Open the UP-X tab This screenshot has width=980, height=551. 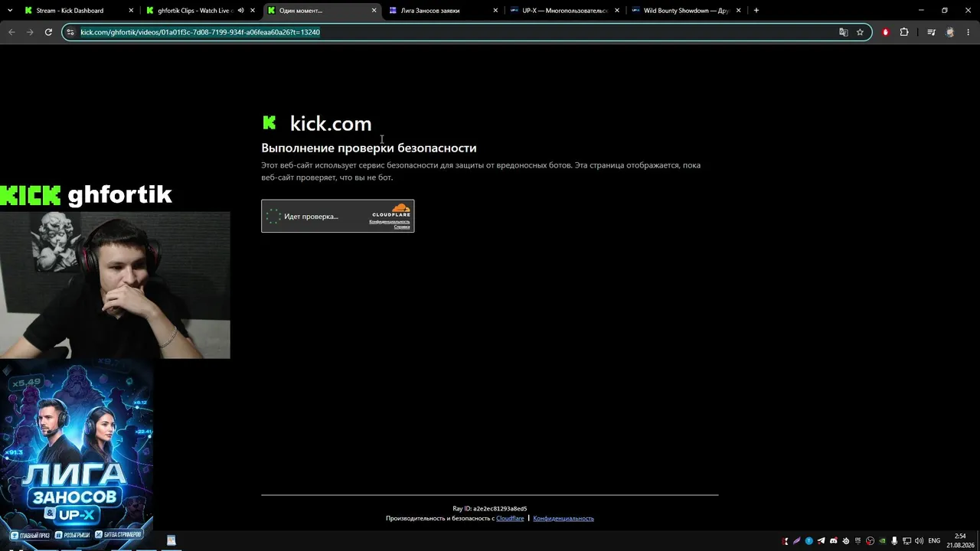point(565,11)
